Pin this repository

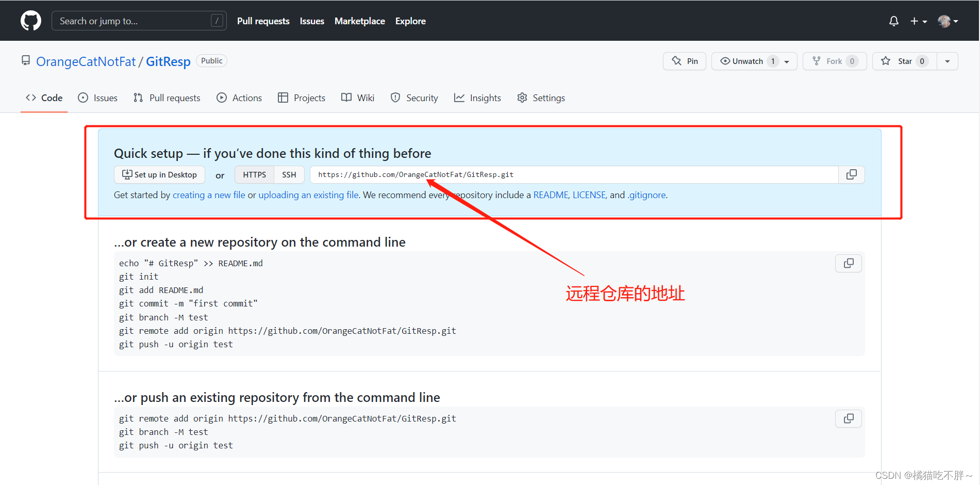tap(685, 61)
